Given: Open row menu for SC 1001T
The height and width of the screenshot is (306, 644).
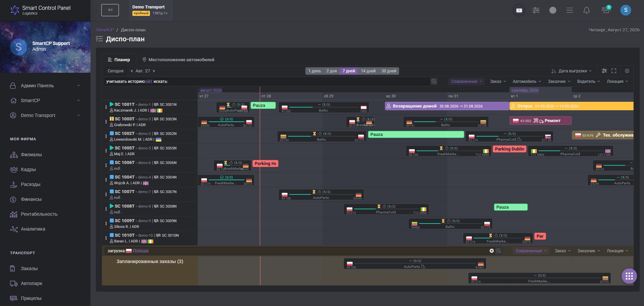Looking at the screenshot, I should coord(106,107).
